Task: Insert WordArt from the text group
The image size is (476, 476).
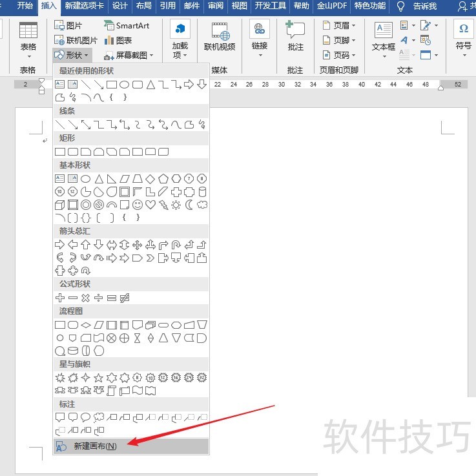Action: [x=407, y=40]
